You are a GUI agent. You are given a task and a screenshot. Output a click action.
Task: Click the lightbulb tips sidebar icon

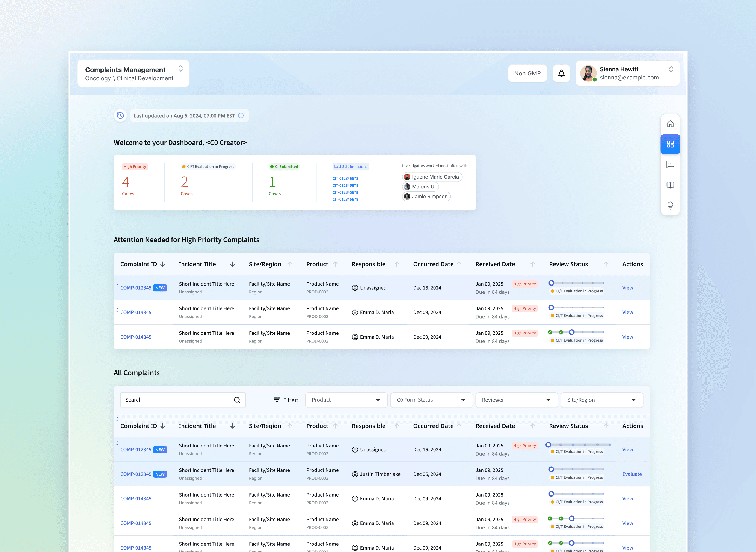(670, 205)
